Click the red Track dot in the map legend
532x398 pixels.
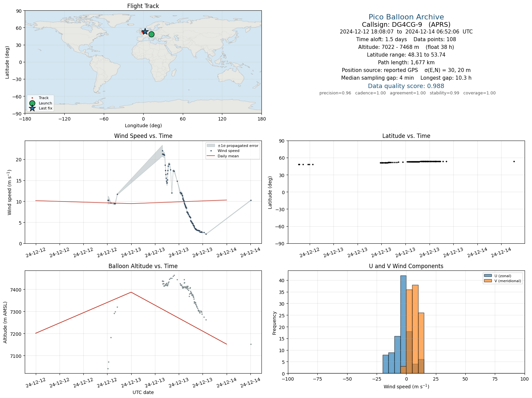coord(32,98)
